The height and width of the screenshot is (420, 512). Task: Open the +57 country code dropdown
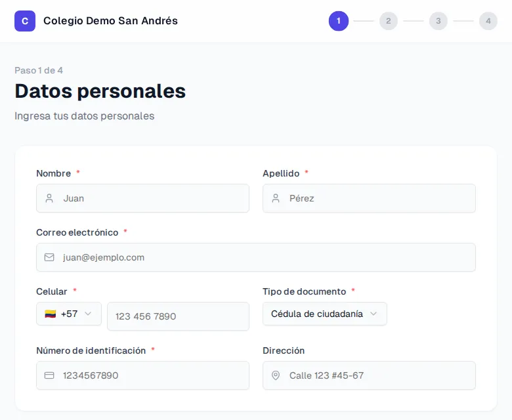(x=69, y=314)
